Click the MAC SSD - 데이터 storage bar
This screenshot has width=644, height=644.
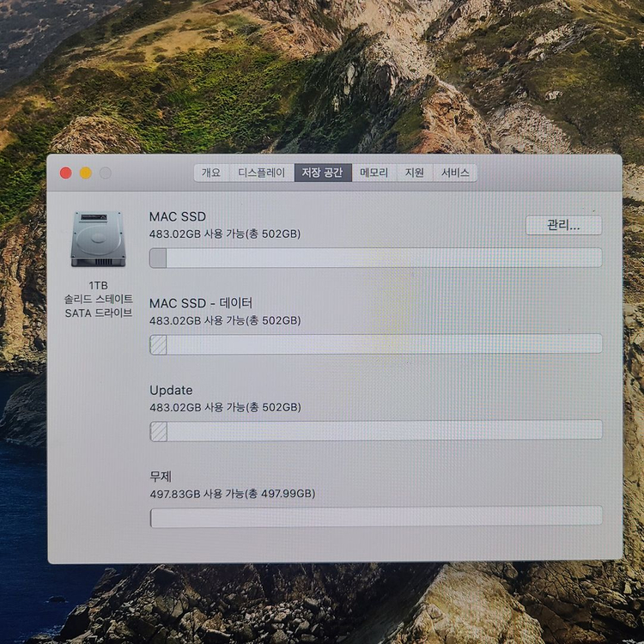click(x=375, y=344)
